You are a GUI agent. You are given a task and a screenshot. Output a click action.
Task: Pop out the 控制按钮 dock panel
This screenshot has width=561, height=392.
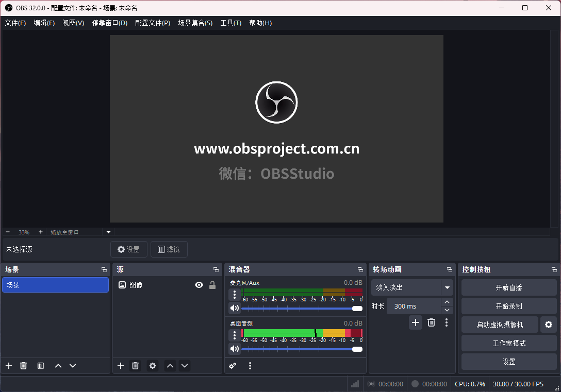pyautogui.click(x=554, y=269)
